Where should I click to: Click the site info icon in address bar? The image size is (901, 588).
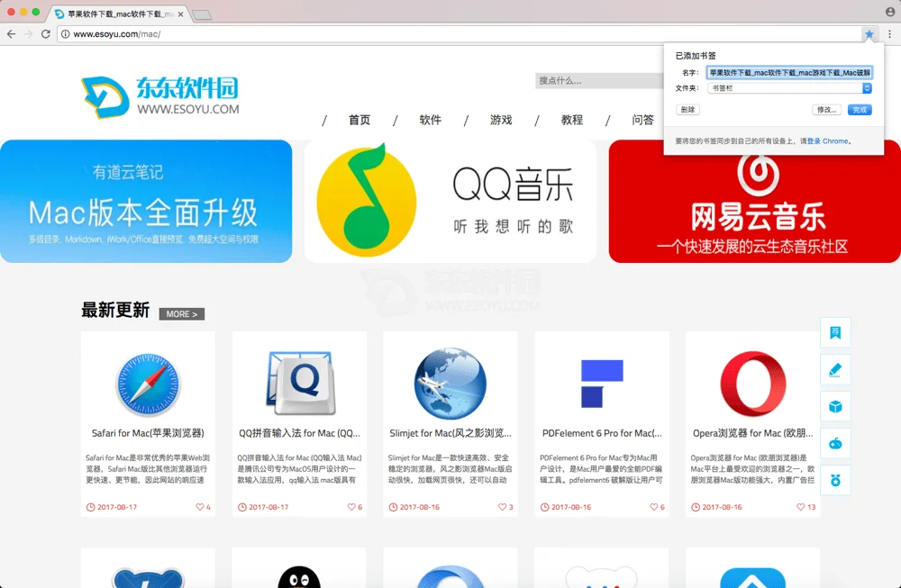point(66,34)
